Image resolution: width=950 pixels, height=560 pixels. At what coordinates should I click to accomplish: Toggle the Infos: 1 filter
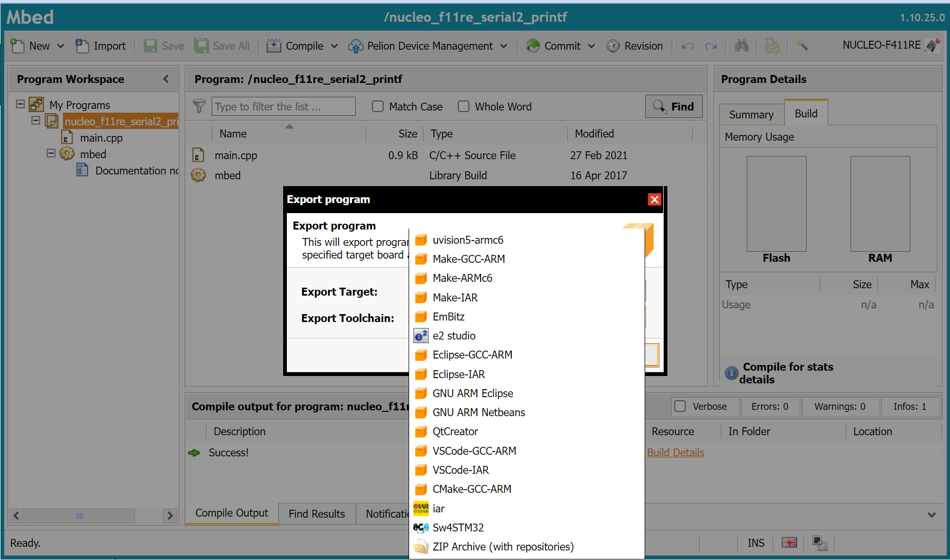pos(910,407)
